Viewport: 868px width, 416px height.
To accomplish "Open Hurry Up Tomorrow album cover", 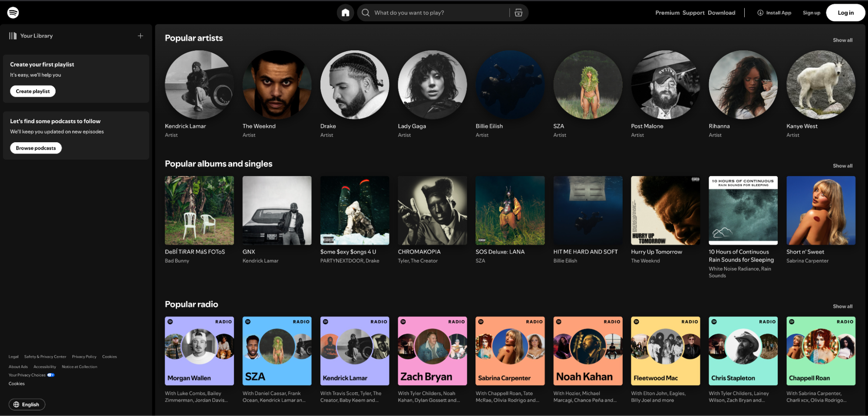I will click(x=666, y=210).
